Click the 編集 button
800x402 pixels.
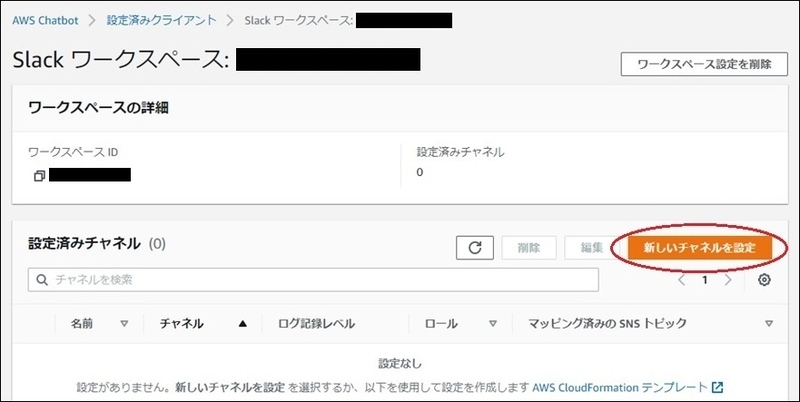tap(592, 248)
